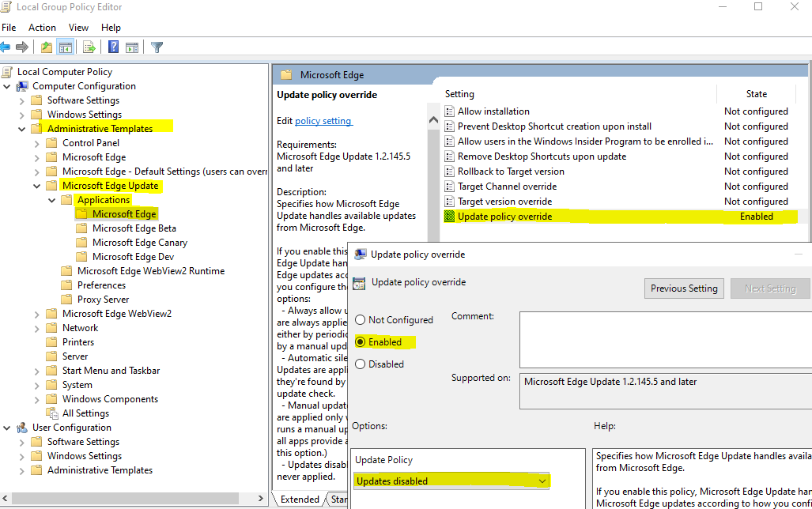Viewport: 812px width, 509px height.
Task: Click the Filter funnel toolbar icon
Action: [x=157, y=47]
